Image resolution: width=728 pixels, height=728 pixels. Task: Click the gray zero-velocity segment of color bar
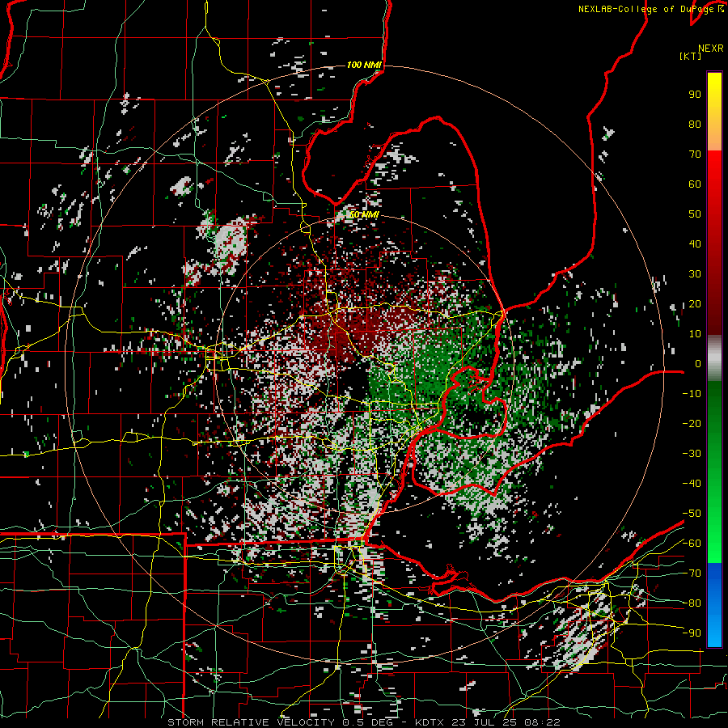(714, 358)
